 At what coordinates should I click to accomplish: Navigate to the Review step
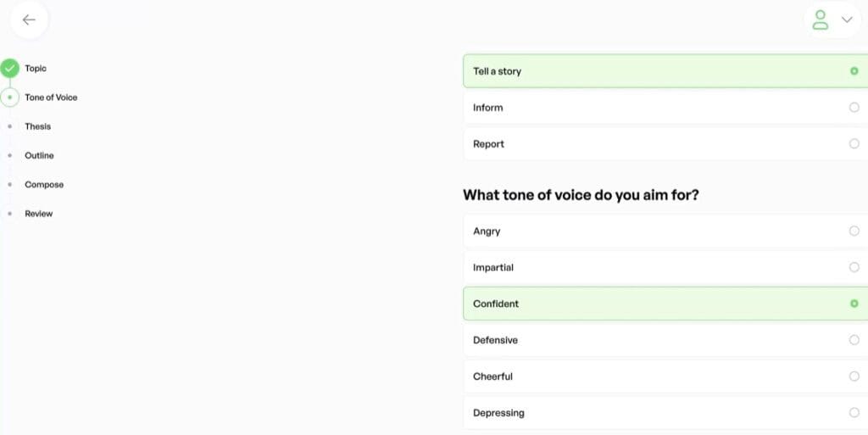(x=38, y=214)
